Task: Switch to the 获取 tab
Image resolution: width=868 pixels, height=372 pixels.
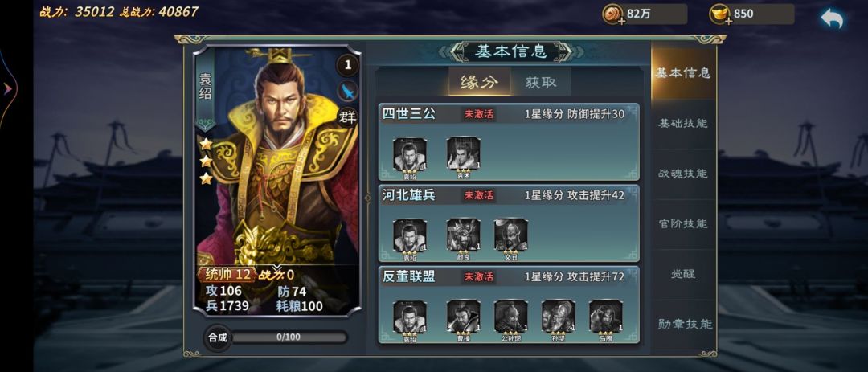Action: [x=540, y=83]
